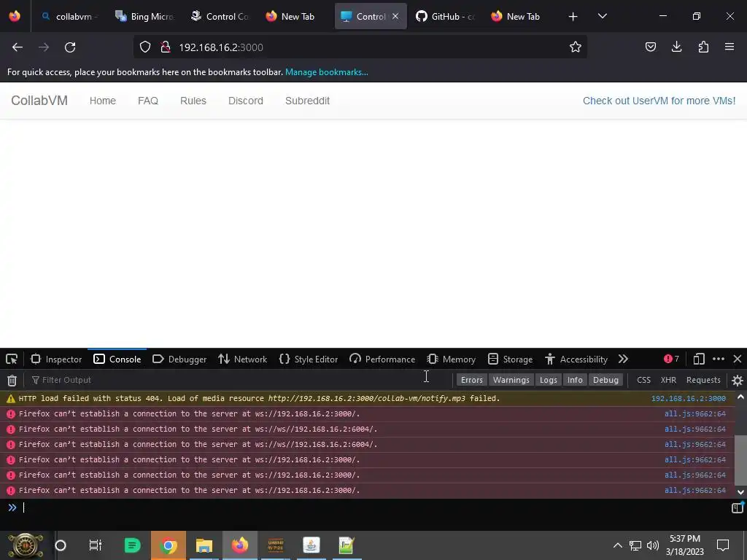Toggle the XHR filter button
The height and width of the screenshot is (560, 747).
tap(668, 380)
